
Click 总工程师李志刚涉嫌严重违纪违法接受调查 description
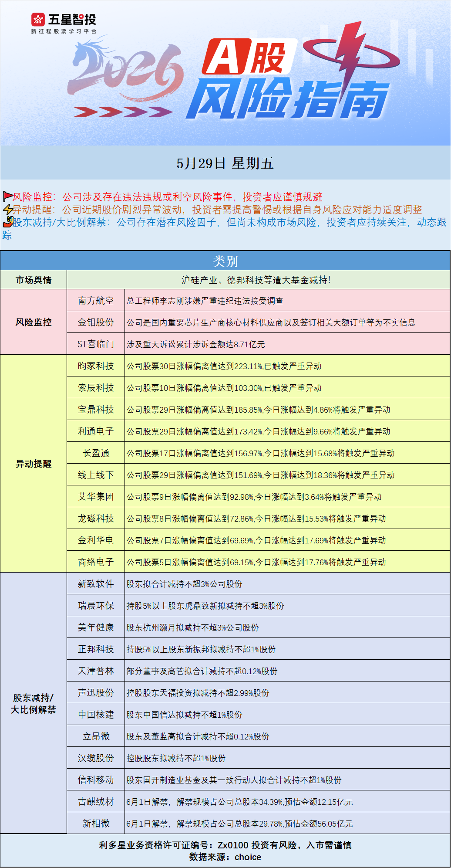pyautogui.click(x=205, y=301)
